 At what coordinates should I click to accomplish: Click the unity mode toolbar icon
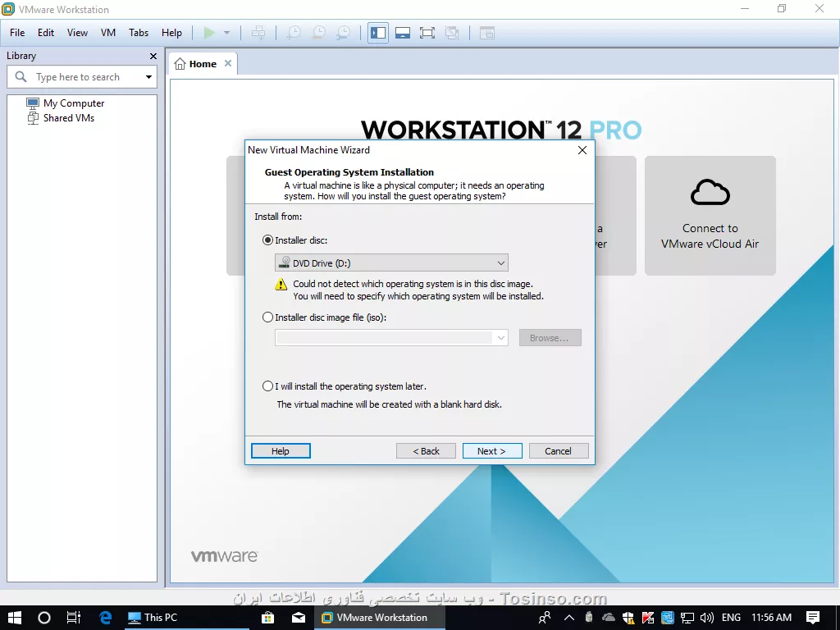tap(452, 33)
